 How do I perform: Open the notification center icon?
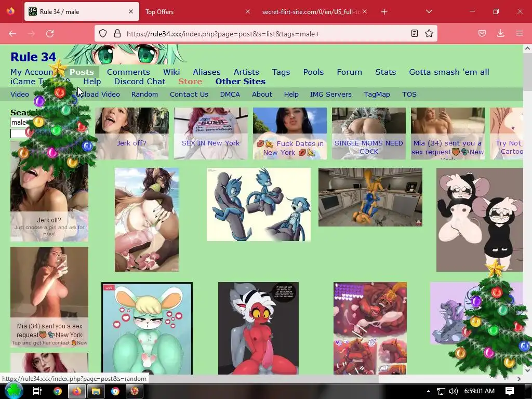click(x=510, y=391)
